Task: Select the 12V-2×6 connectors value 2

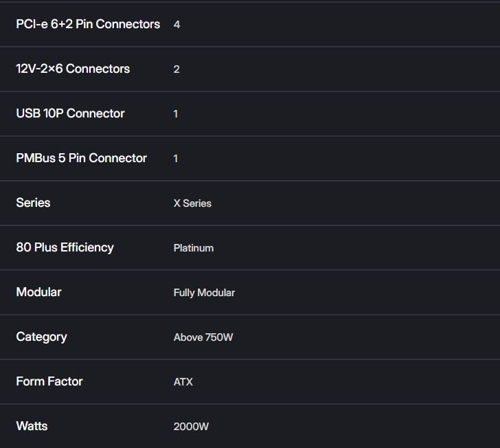Action: [x=177, y=69]
